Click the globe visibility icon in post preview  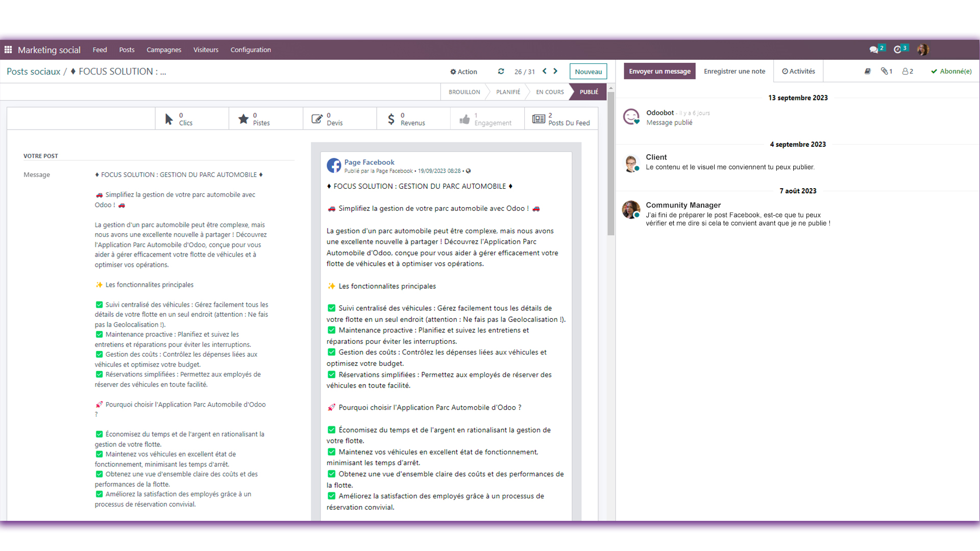coord(468,171)
